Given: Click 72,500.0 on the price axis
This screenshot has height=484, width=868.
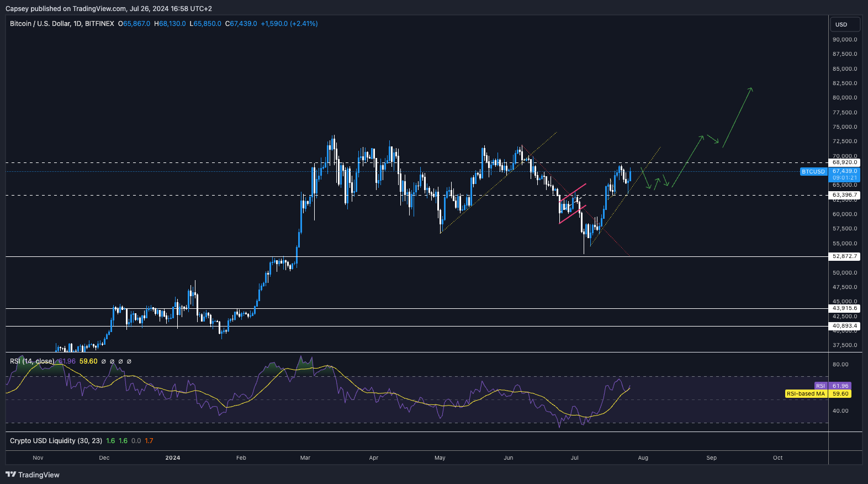Looking at the screenshot, I should click(845, 141).
